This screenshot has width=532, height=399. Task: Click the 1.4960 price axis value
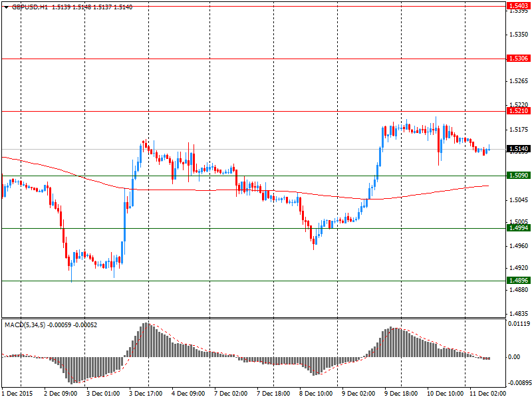point(519,246)
